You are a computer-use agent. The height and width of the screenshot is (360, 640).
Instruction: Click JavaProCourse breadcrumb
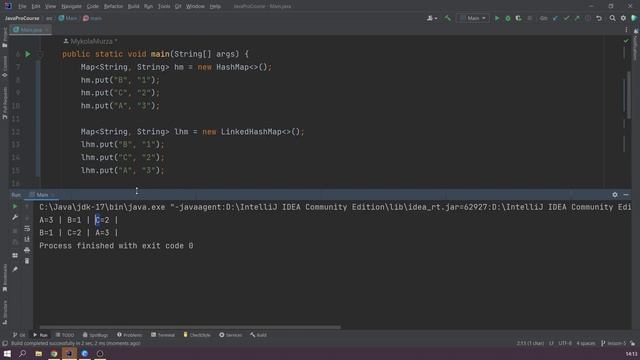pyautogui.click(x=22, y=18)
